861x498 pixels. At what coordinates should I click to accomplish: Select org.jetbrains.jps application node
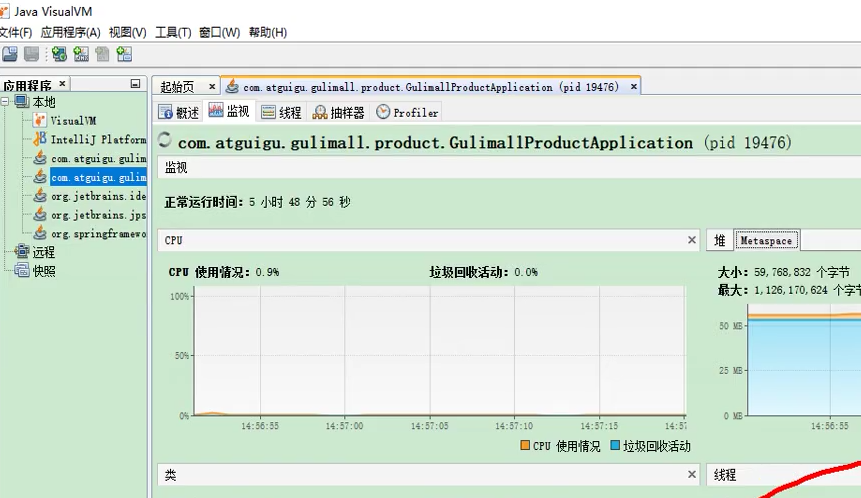(98, 215)
